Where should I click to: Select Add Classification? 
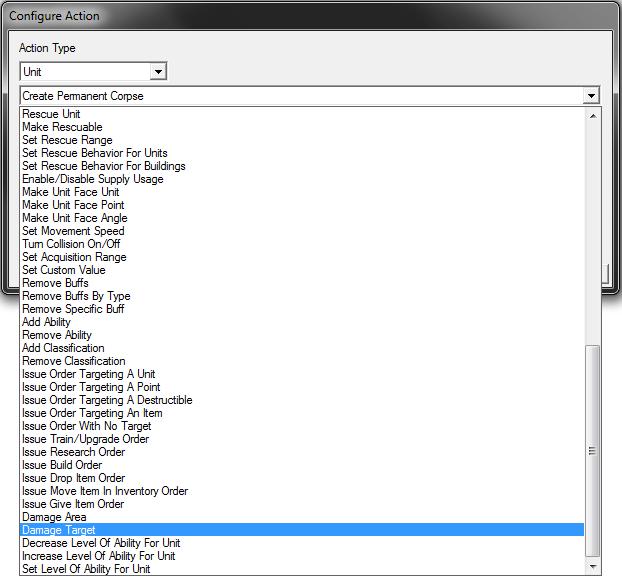click(302, 348)
